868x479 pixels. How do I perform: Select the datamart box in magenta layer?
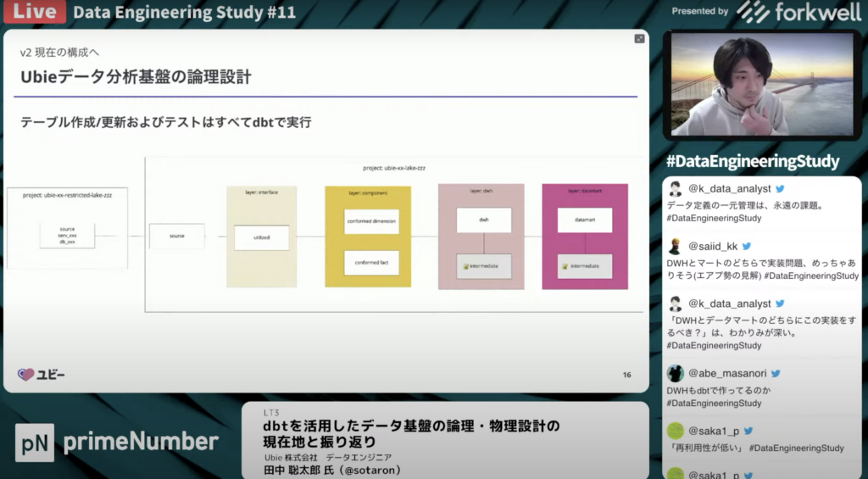(585, 220)
